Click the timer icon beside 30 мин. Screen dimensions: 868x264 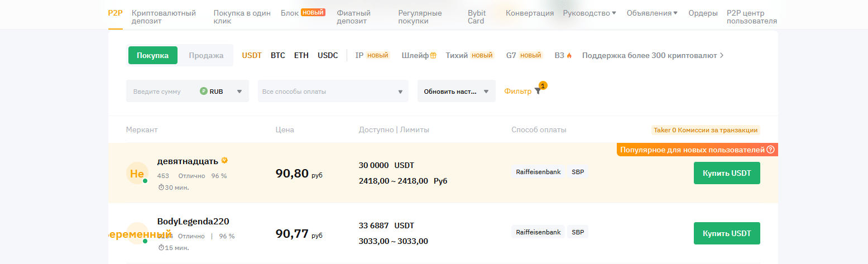click(x=161, y=188)
